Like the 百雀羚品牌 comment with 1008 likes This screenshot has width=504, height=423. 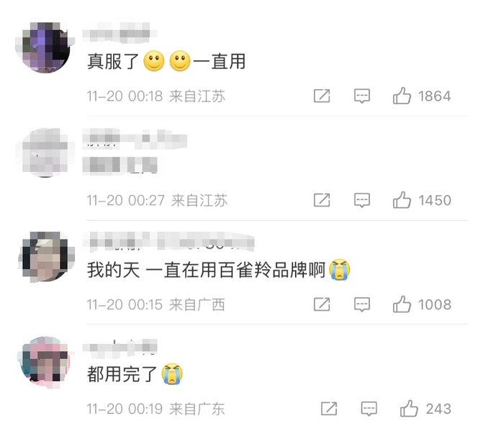tap(402, 304)
